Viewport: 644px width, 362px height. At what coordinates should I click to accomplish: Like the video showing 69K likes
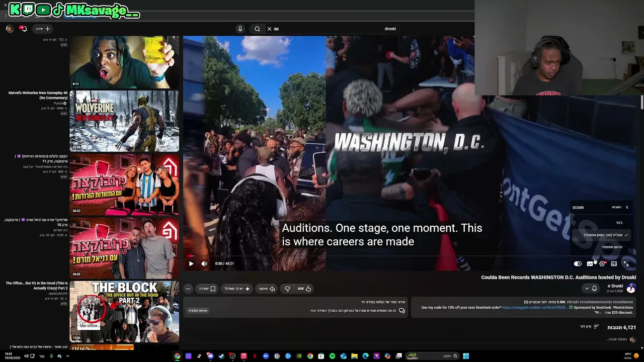tap(304, 289)
